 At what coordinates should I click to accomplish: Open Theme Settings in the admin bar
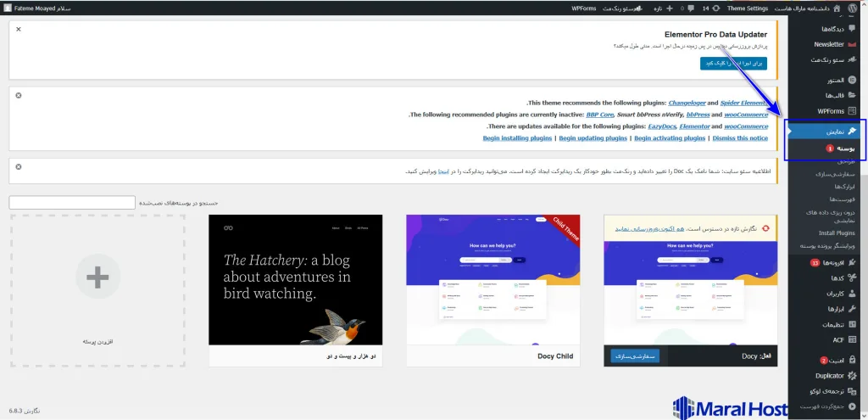748,8
